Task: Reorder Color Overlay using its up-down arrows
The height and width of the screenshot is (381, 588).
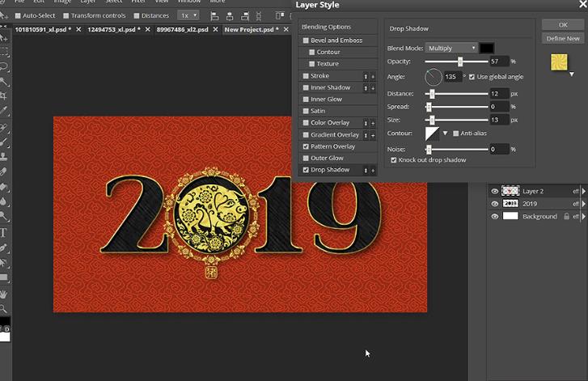Action: [x=366, y=123]
